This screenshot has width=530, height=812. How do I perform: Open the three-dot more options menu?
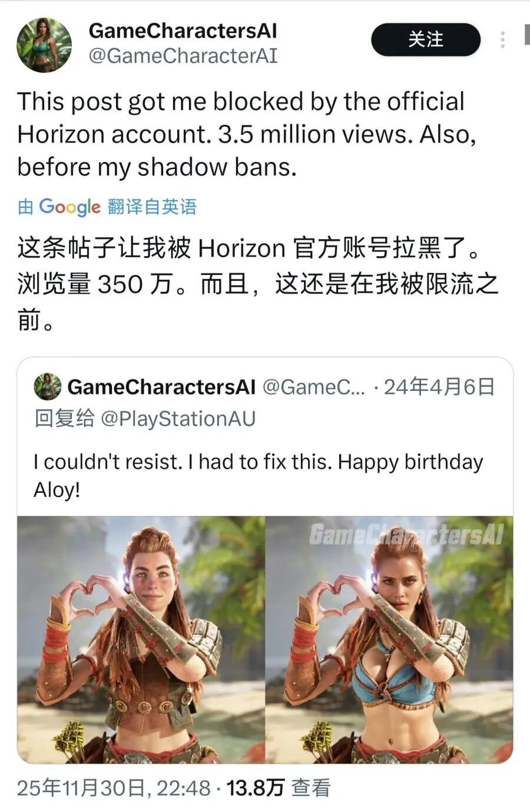pos(502,39)
